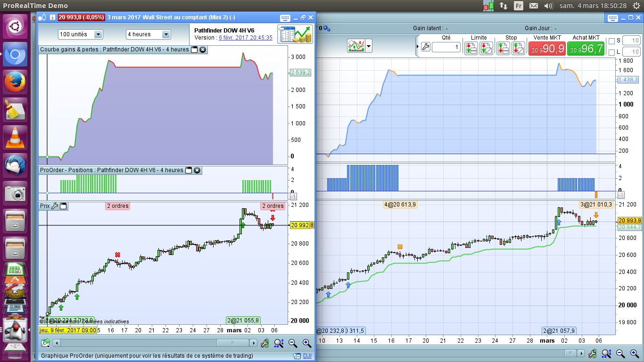Zoom out the ProOrder chart
Viewport: 644px width, 362px height.
click(x=293, y=343)
